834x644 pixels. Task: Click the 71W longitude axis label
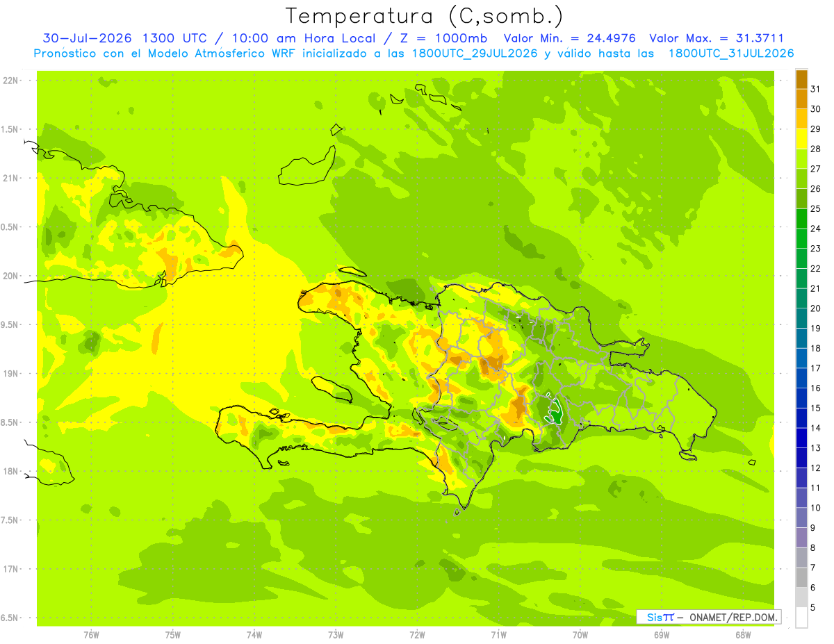[498, 635]
